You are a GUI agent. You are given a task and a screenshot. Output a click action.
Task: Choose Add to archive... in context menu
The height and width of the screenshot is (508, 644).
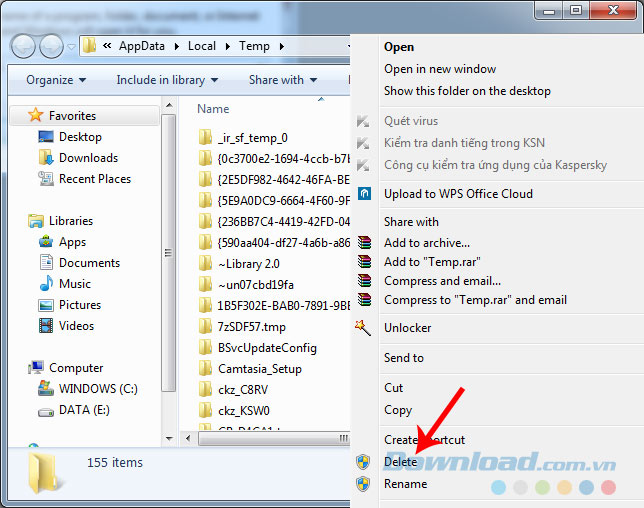click(427, 243)
